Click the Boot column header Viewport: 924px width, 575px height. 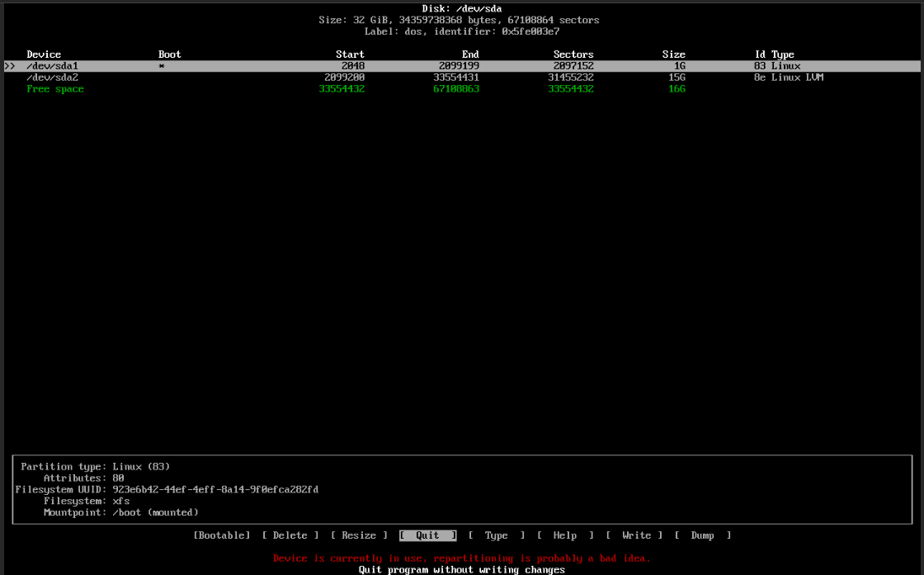coord(170,54)
